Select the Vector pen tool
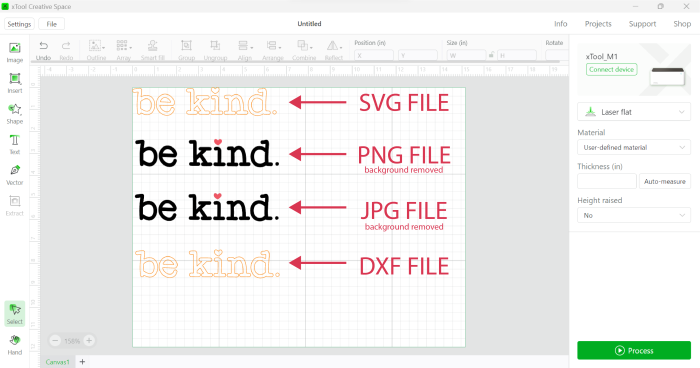 (15, 175)
